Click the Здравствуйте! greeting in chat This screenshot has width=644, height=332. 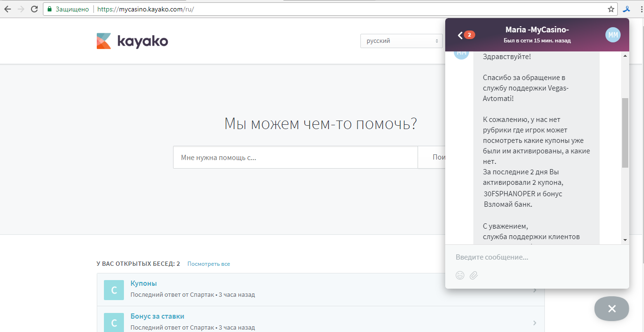point(507,57)
